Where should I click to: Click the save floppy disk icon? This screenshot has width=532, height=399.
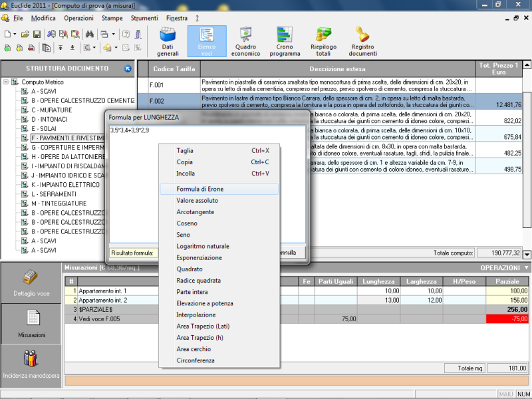point(37,33)
